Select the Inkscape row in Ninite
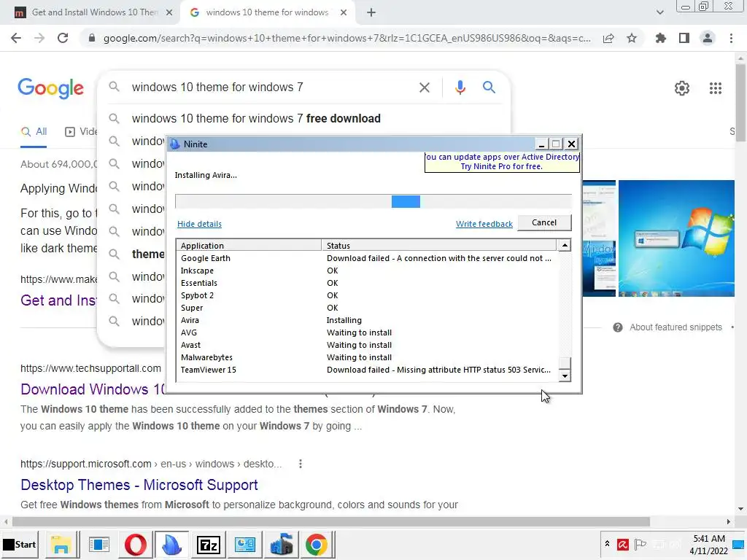 366,271
